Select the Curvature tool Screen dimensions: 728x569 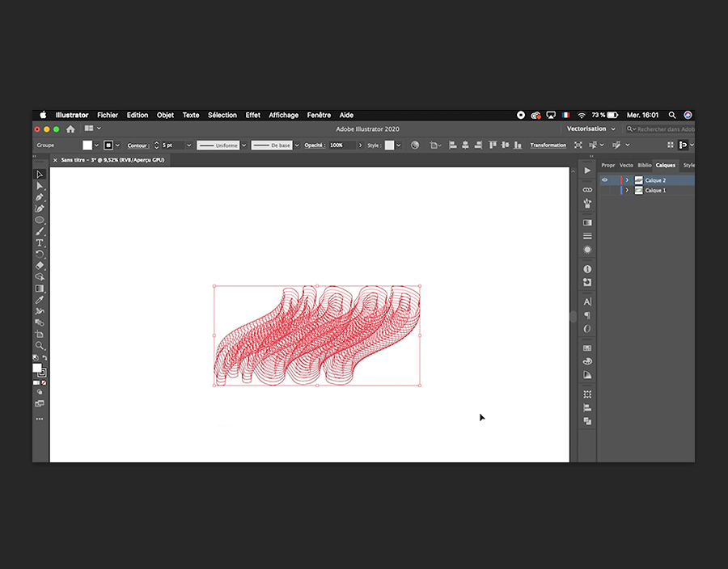[x=40, y=209]
